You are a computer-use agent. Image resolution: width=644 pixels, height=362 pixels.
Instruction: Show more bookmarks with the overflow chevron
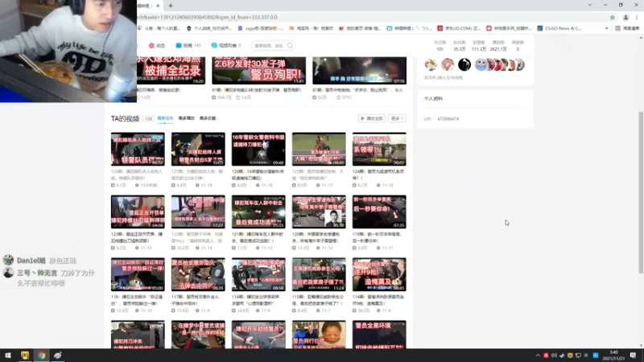coord(607,28)
